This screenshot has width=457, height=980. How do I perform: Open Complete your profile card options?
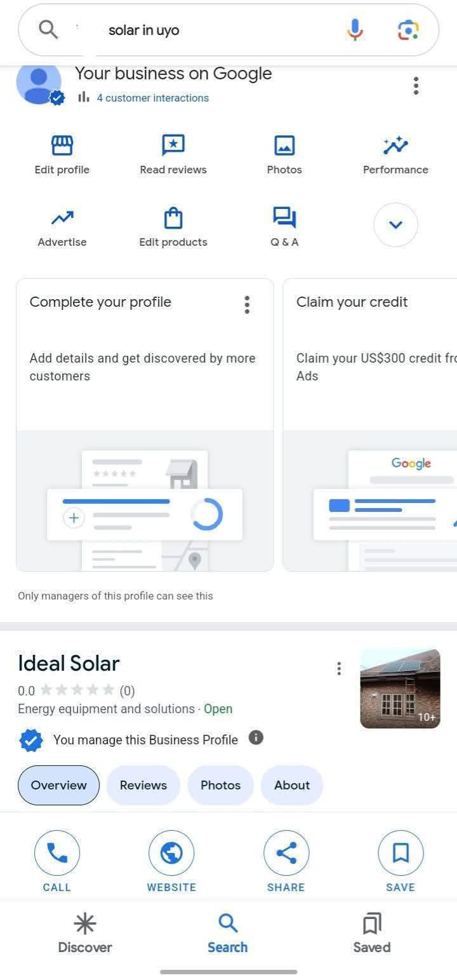pos(247,305)
